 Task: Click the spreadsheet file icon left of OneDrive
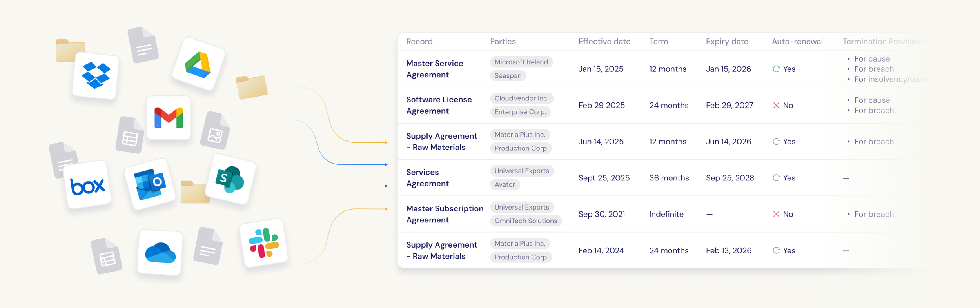point(107,256)
